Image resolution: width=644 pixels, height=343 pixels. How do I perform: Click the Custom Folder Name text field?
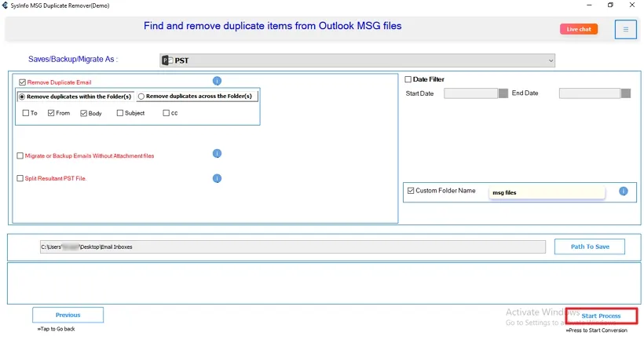[546, 192]
